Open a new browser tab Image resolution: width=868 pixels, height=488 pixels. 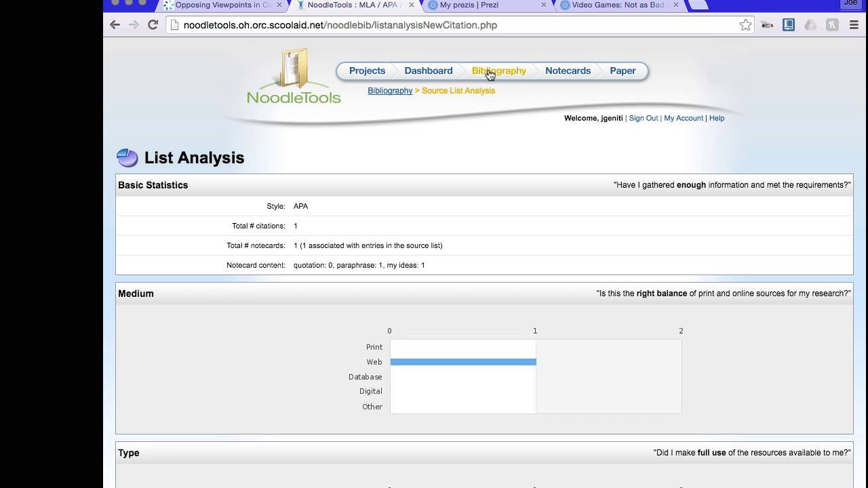click(698, 5)
